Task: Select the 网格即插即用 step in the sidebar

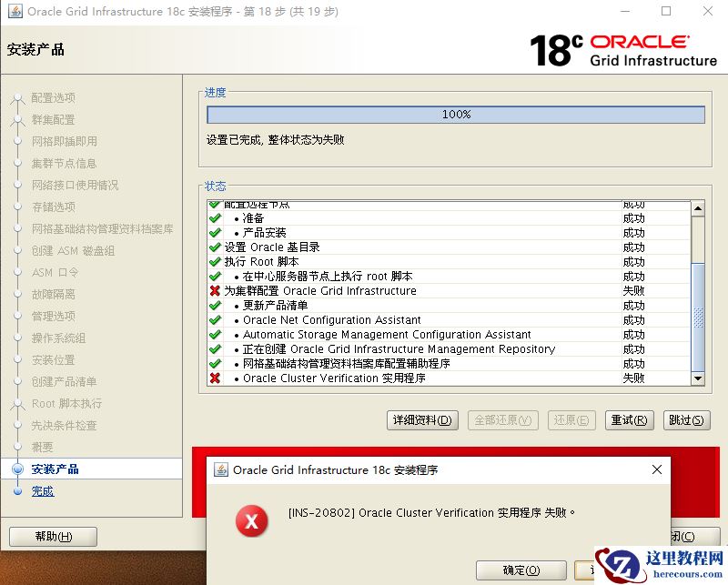Action: click(x=64, y=141)
